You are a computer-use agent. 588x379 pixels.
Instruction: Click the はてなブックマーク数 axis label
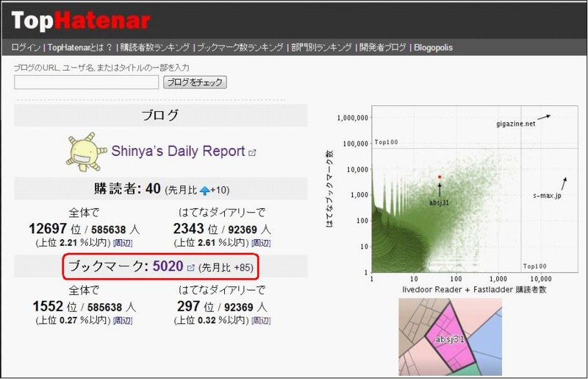click(x=329, y=189)
